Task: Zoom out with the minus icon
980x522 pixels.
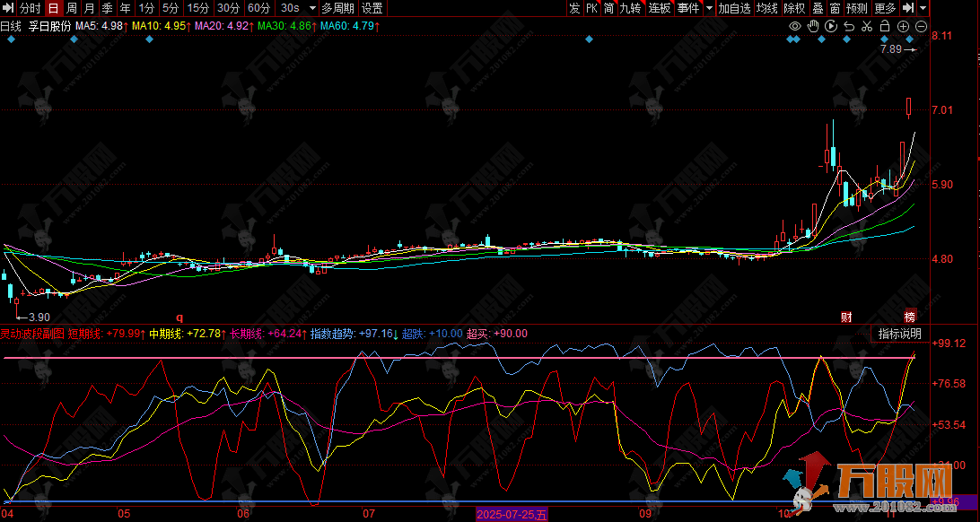Action: tap(921, 26)
